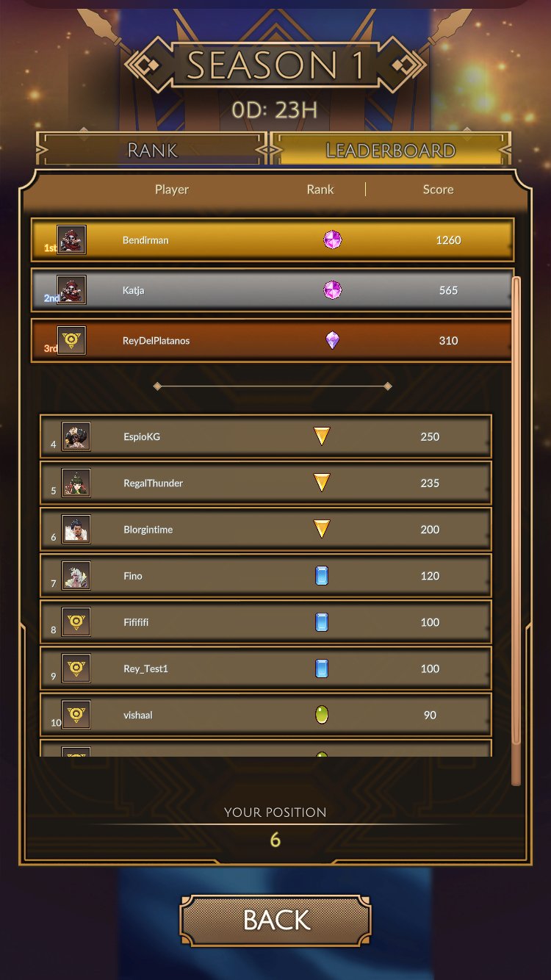The height and width of the screenshot is (980, 551).
Task: Click vishaal's green oval rank icon
Action: pyautogui.click(x=321, y=715)
